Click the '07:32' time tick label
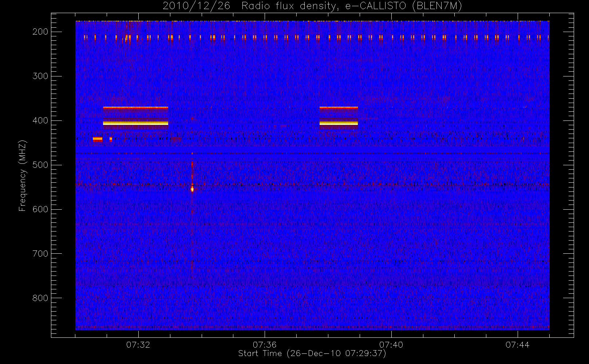The image size is (589, 364). coord(138,345)
